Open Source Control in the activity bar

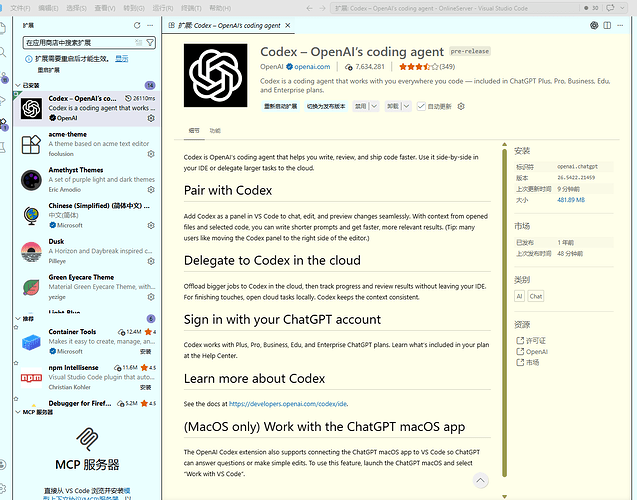[x=4, y=77]
